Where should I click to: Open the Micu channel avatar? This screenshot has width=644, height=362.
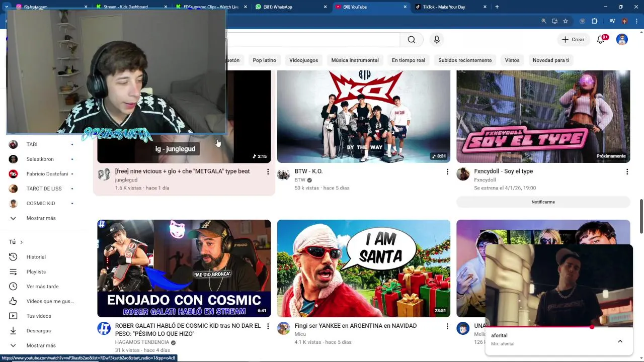tap(284, 329)
